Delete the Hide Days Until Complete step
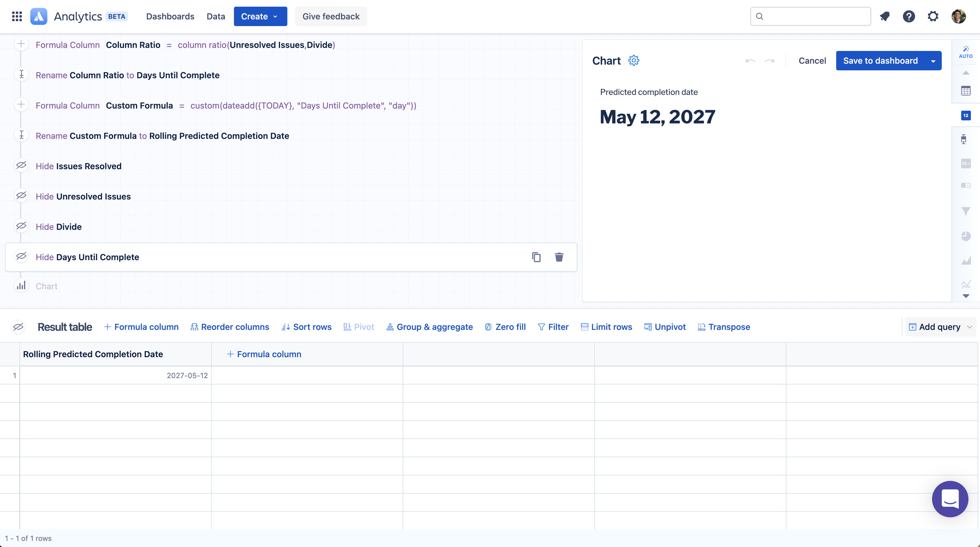 (559, 257)
